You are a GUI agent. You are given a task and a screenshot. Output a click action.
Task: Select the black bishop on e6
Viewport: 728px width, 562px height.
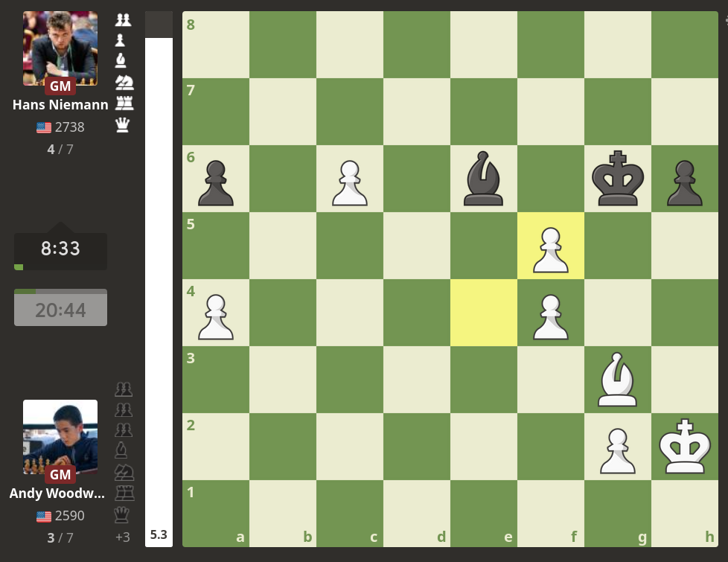click(483, 179)
